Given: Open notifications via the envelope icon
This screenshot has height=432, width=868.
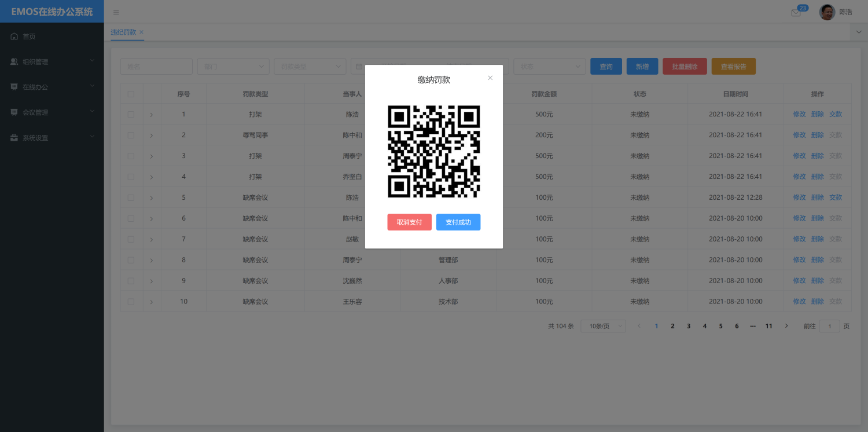Looking at the screenshot, I should point(795,12).
